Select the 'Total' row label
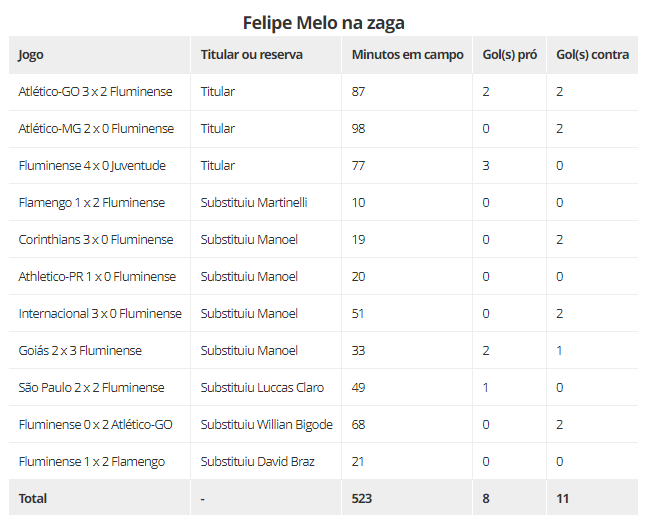This screenshot has width=652, height=515. [32, 498]
